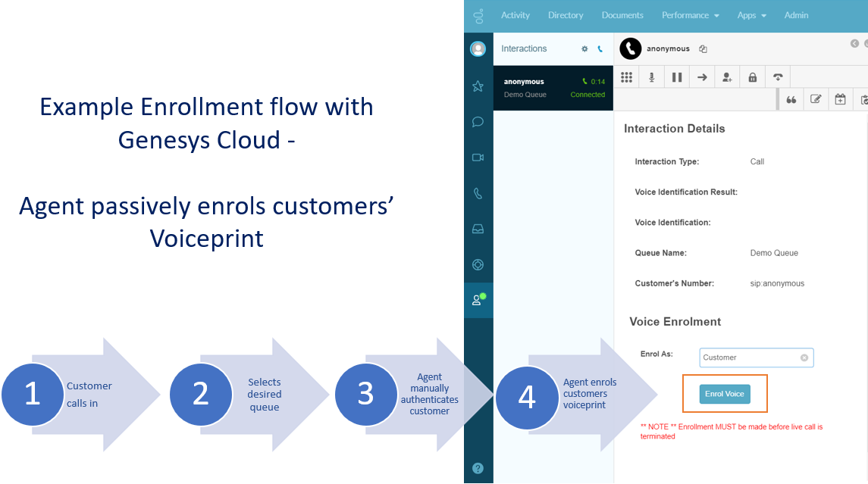The image size is (868, 484).
Task: Add a participant with person-plus icon
Action: pyautogui.click(x=728, y=77)
